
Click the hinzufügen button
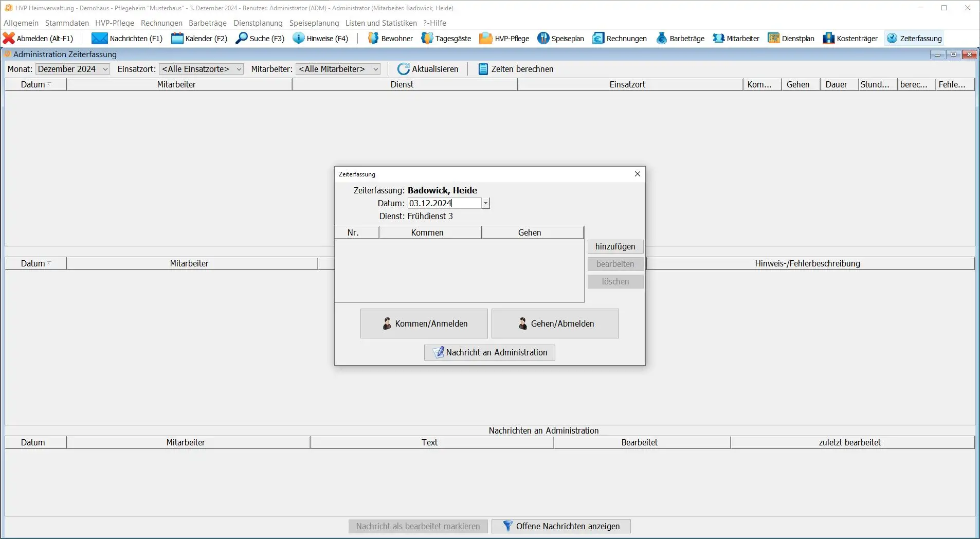click(x=615, y=247)
